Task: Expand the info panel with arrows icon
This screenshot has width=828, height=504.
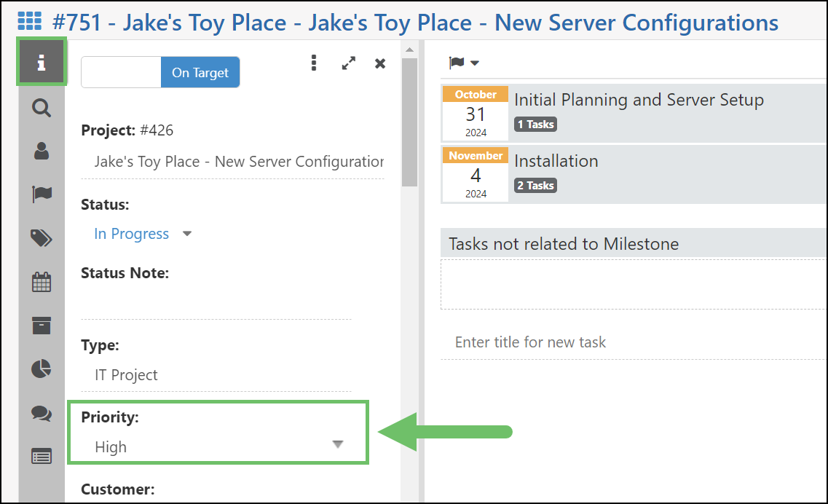Action: point(349,63)
